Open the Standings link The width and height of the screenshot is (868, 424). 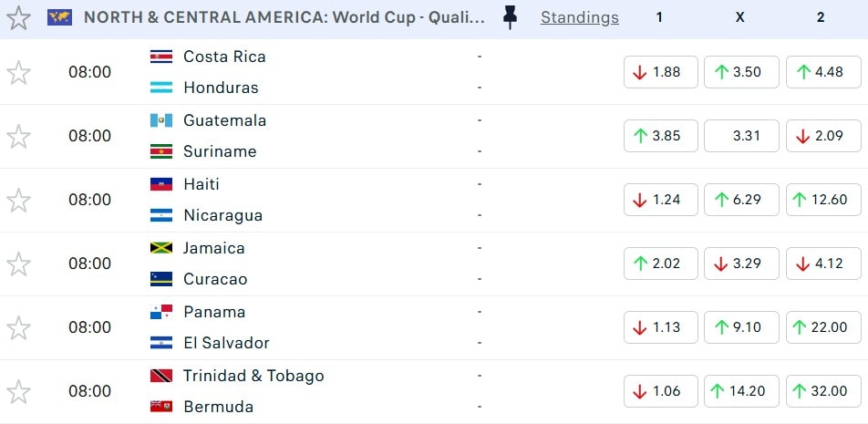pos(579,17)
